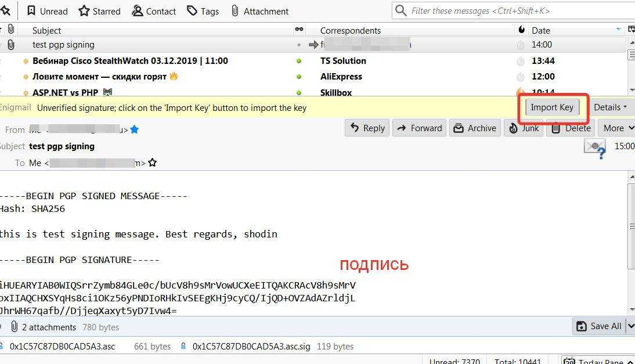Sort by junk status flame column icon
The width and height of the screenshot is (635, 364).
(522, 29)
